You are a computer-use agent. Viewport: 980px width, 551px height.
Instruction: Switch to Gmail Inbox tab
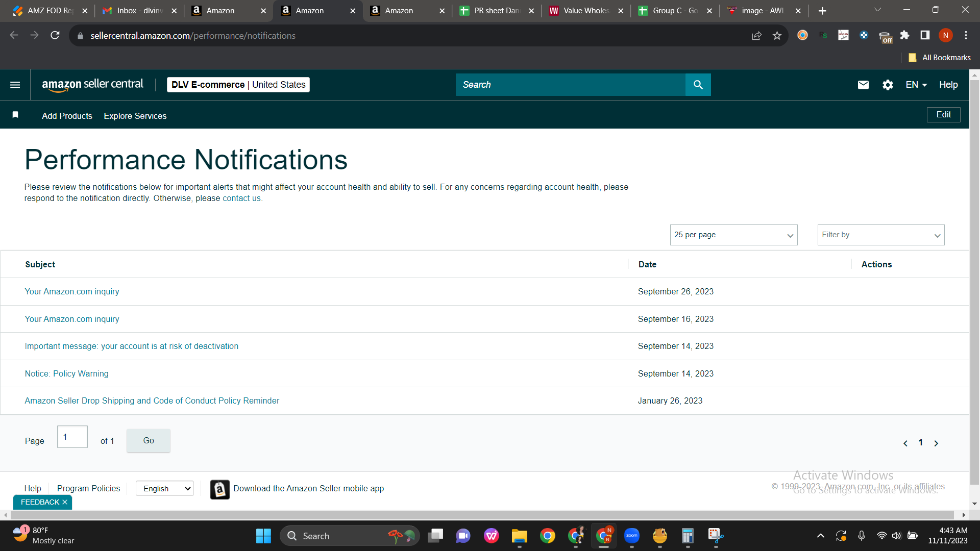tap(139, 11)
